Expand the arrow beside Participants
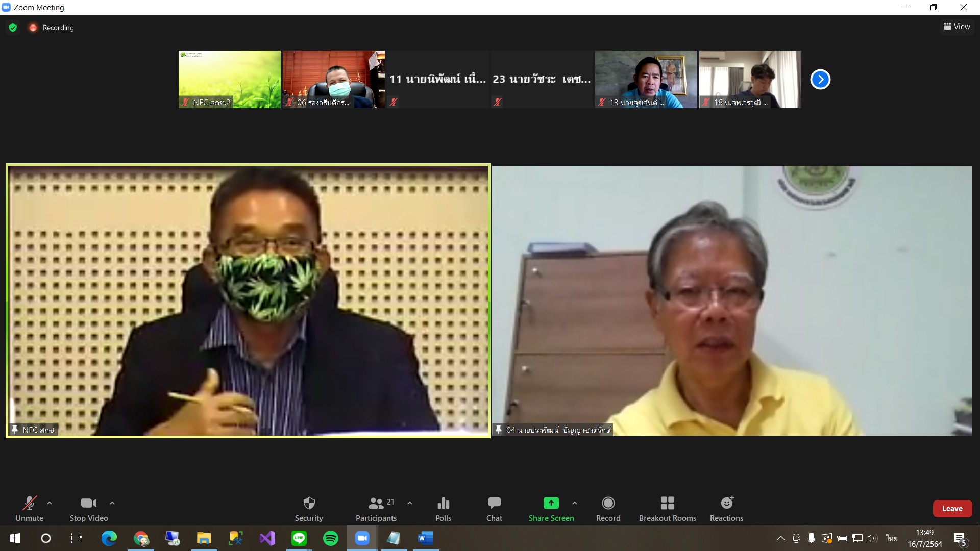Screen dimensions: 980x551 pos(410,503)
